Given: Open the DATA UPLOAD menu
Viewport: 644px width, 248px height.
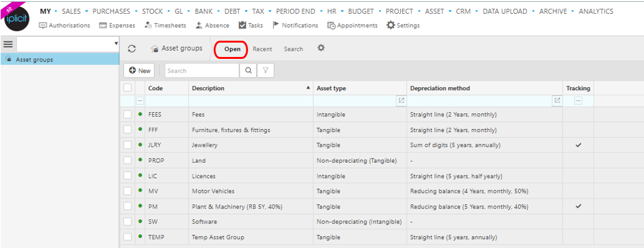Looking at the screenshot, I should tap(505, 11).
